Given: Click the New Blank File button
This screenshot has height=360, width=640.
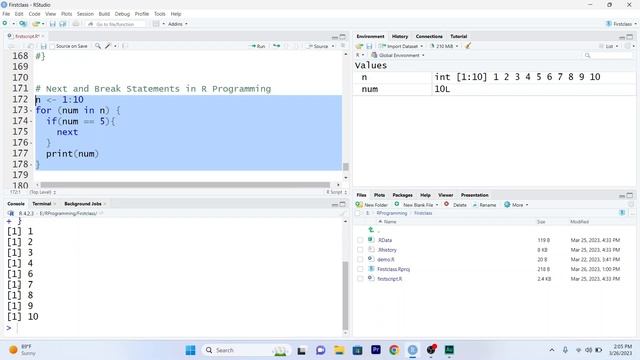Looking at the screenshot, I should [x=416, y=204].
